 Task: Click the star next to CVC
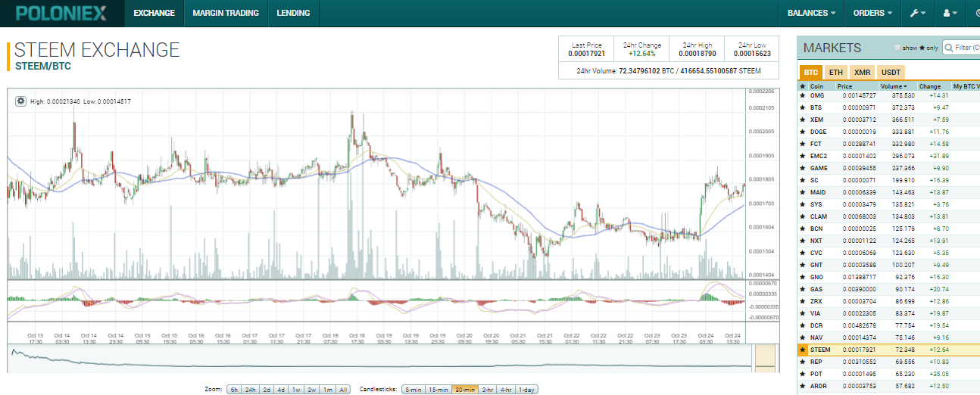[802, 253]
